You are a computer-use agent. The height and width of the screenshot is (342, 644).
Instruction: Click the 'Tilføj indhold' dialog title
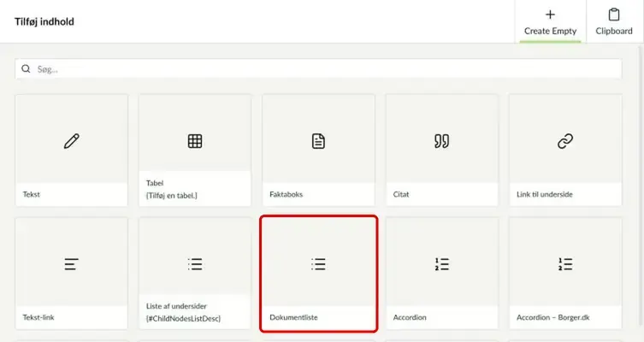coord(44,21)
